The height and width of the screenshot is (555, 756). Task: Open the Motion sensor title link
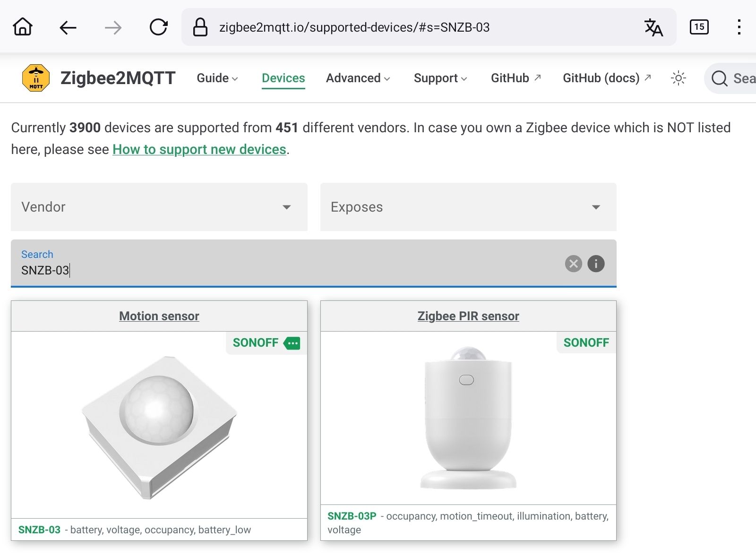[159, 316]
